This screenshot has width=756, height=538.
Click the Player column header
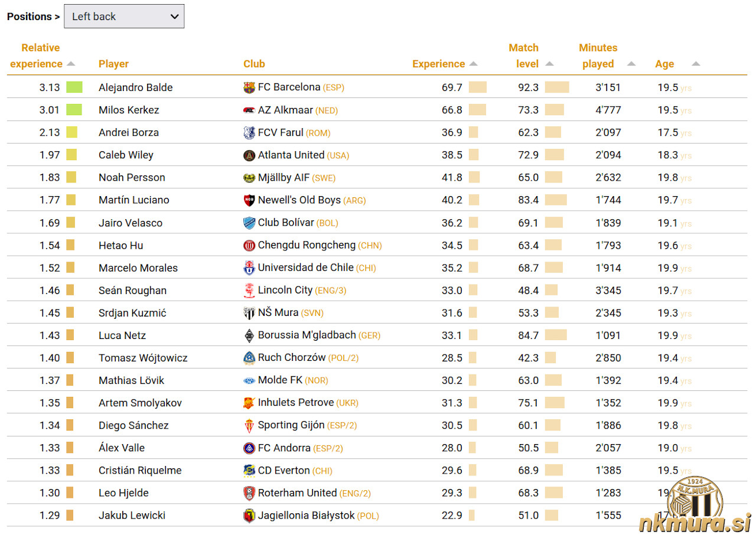pos(113,64)
